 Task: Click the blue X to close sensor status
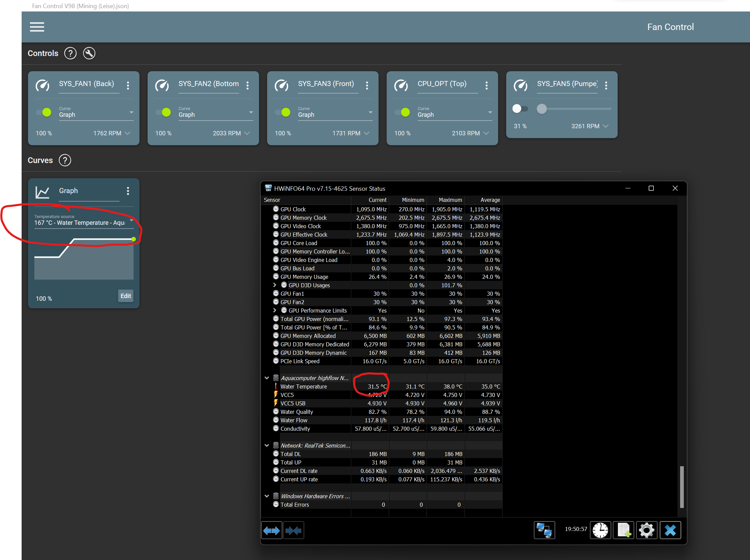[670, 530]
